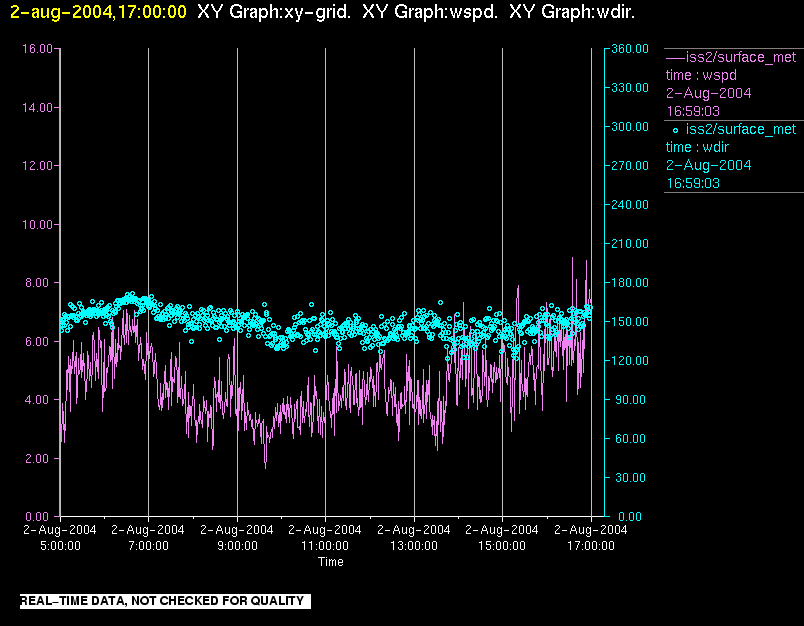Viewport: 804px width, 626px height.
Task: Click the 5:00:00 time axis label
Action: pyautogui.click(x=60, y=546)
